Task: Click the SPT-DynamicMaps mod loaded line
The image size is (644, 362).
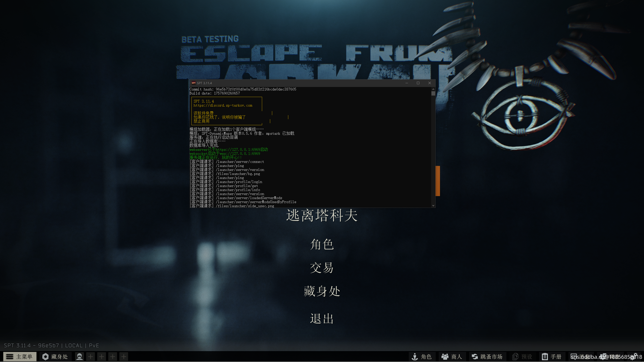Action: (x=242, y=133)
